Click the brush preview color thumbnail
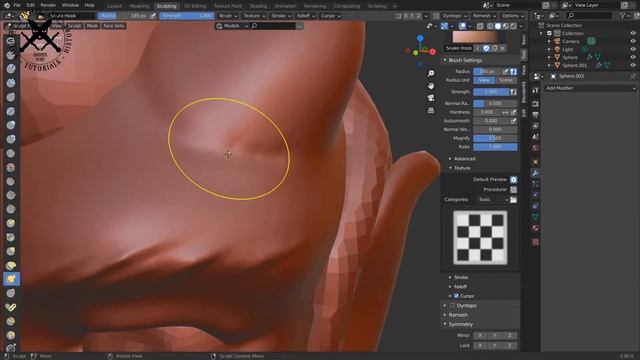The width and height of the screenshot is (640, 360). pyautogui.click(x=475, y=37)
